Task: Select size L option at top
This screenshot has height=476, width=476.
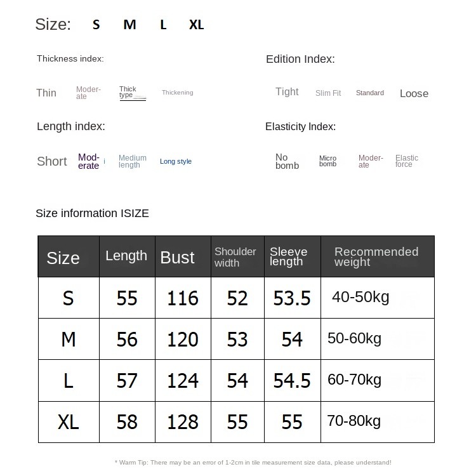Action: 163,25
